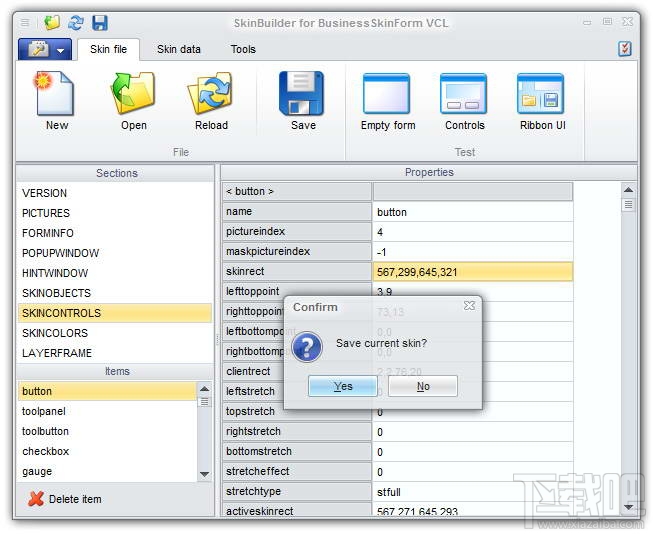
Task: Click the skinrect property label
Action: coord(297,272)
